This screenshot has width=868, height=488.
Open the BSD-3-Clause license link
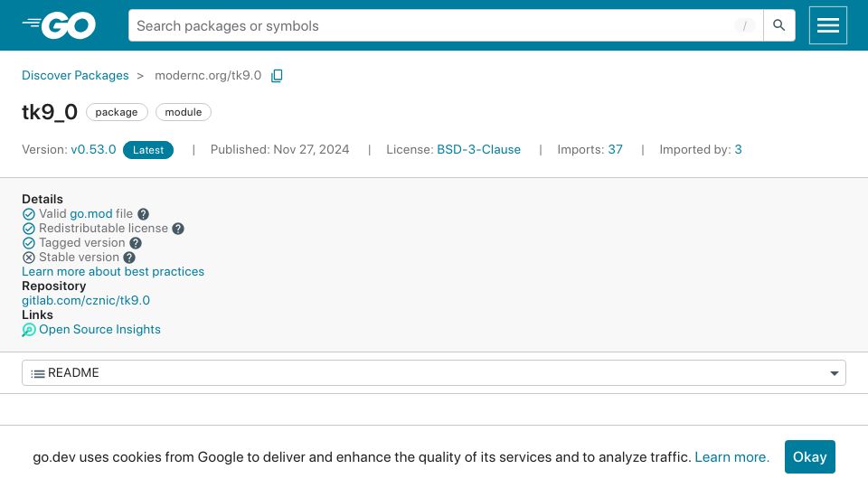pyautogui.click(x=479, y=149)
